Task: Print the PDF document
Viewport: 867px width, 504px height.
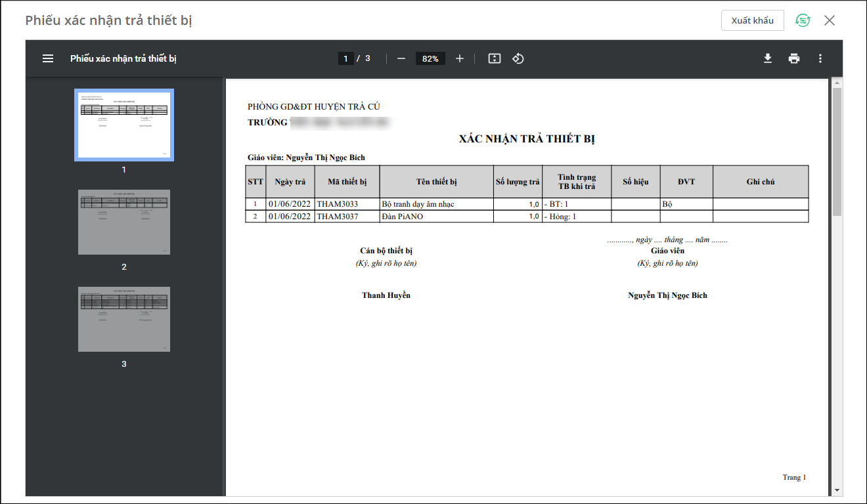Action: click(794, 58)
